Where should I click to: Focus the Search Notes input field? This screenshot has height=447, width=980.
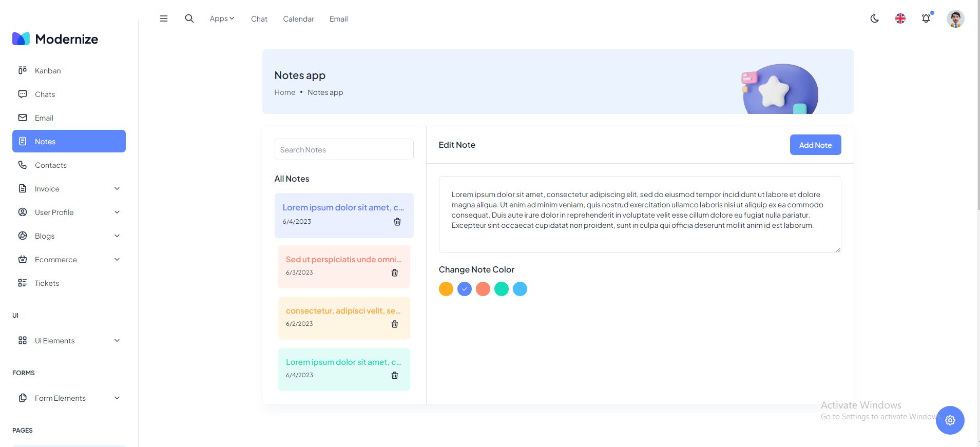pyautogui.click(x=344, y=149)
